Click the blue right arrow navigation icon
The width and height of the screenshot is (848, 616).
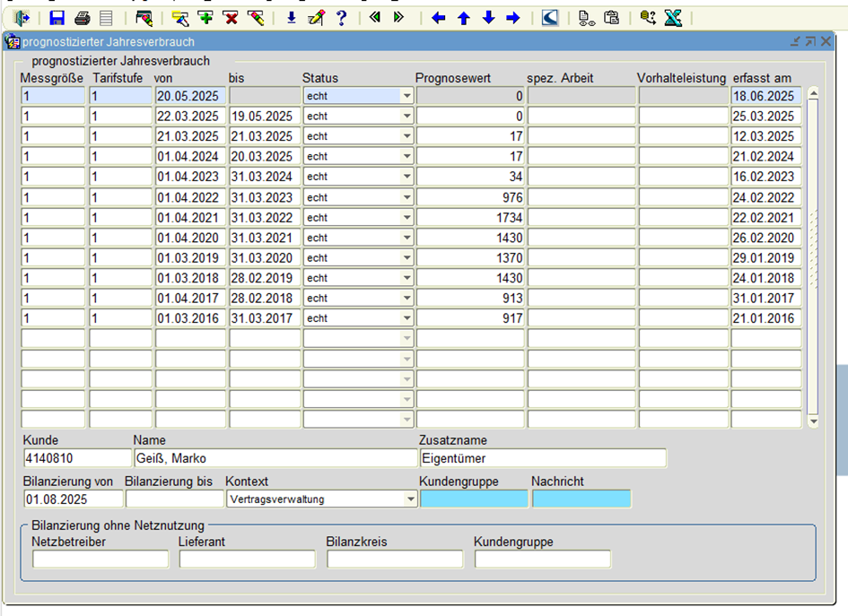click(513, 18)
